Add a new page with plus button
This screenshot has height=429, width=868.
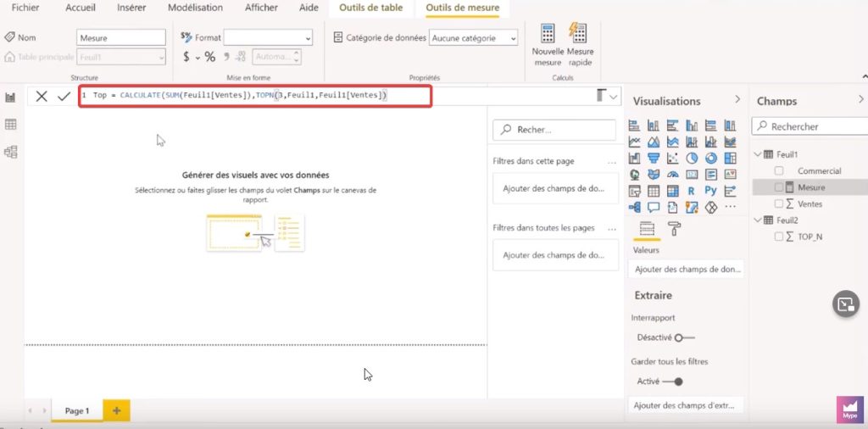(x=116, y=410)
